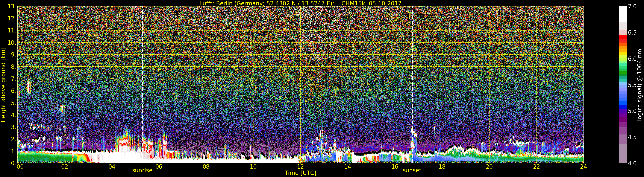Click the colorbar tick value '5.5'
The image size is (644, 177).
point(632,85)
